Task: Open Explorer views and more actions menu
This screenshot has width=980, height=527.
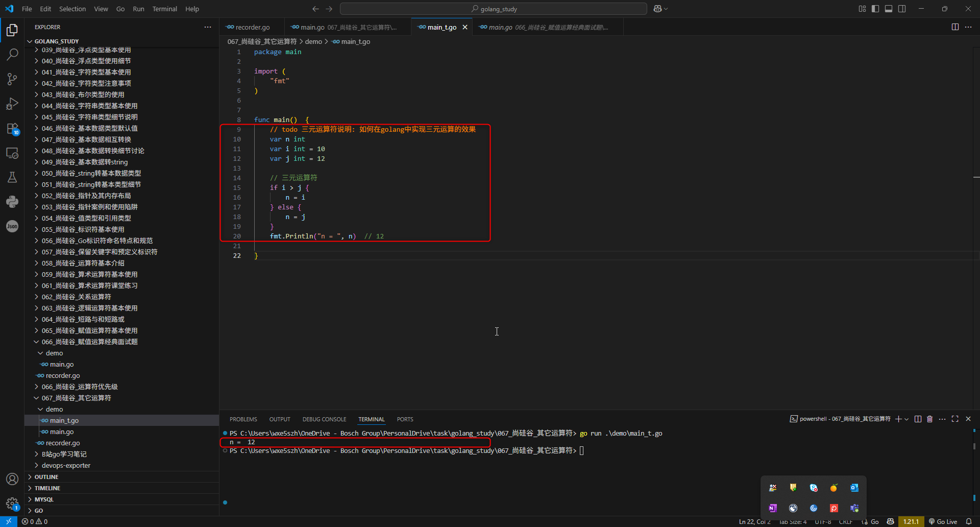Action: (x=208, y=27)
